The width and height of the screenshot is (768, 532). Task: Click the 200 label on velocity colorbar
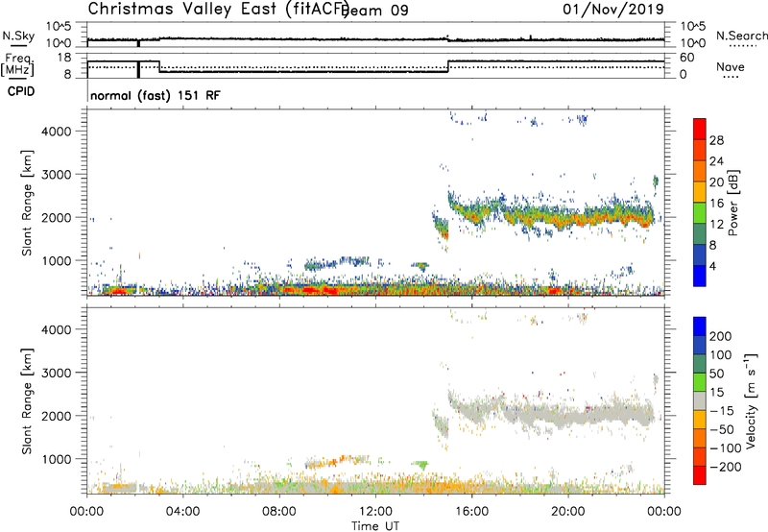(x=721, y=336)
